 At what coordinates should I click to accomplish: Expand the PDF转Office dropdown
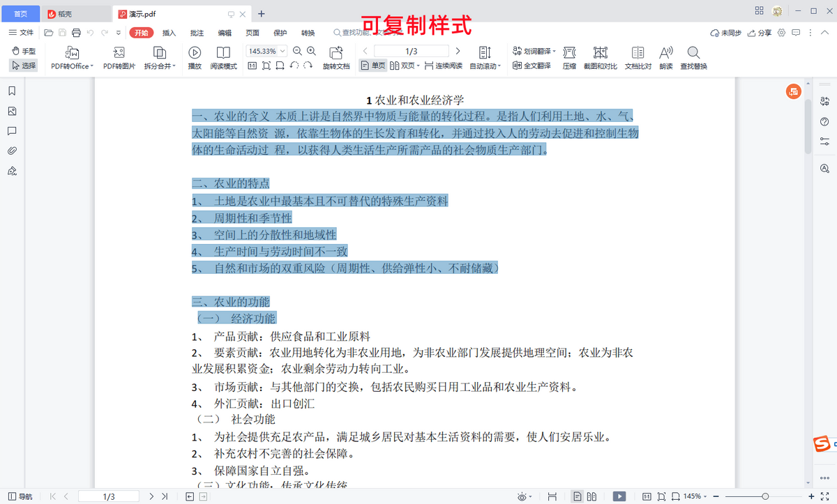click(x=92, y=66)
